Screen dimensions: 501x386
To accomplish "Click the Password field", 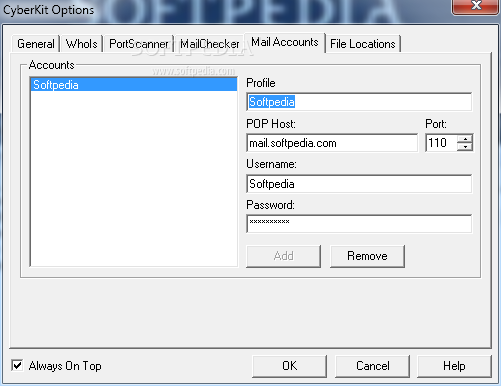I will point(359,224).
